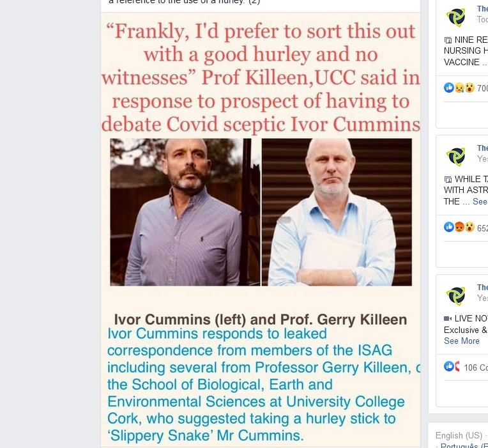This screenshot has height=448, width=488.
Task: Click the sad reaction on the NINE RE post
Action: pos(459,88)
